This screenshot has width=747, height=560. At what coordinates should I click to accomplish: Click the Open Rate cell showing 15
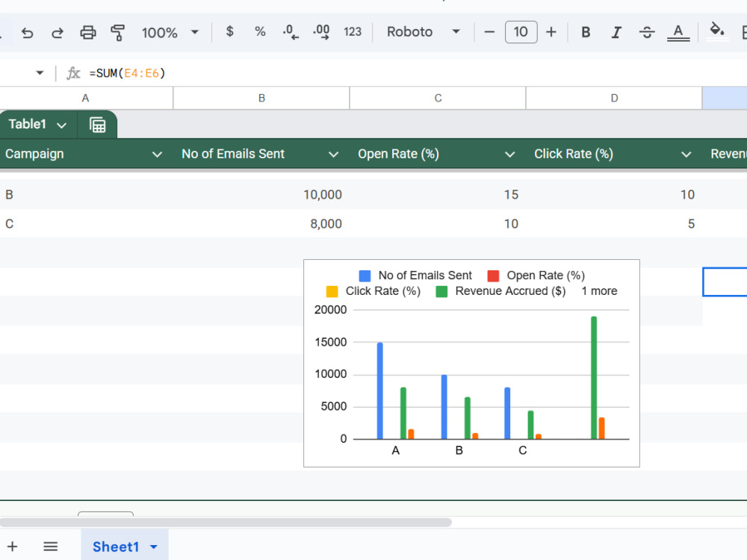(438, 194)
